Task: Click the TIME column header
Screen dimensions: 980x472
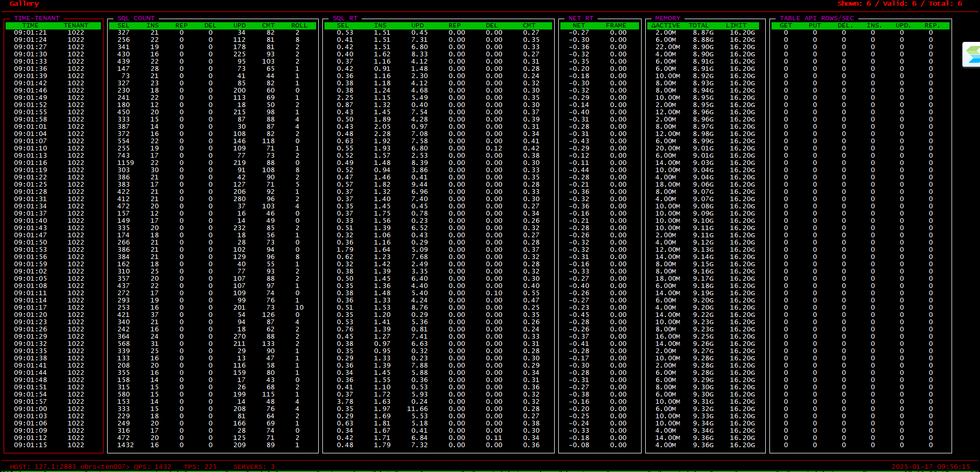Action: pyautogui.click(x=31, y=25)
